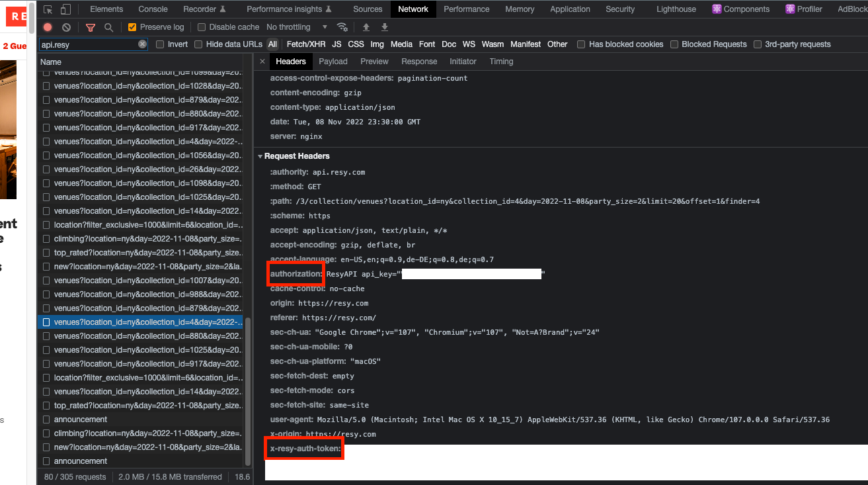
Task: Open the Recorder tab
Action: tap(204, 9)
